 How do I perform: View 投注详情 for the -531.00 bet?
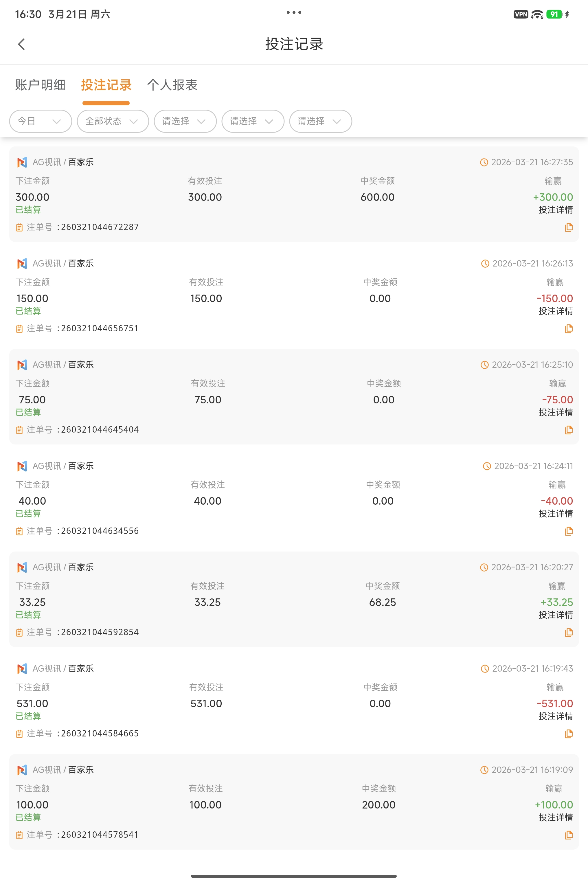(555, 716)
